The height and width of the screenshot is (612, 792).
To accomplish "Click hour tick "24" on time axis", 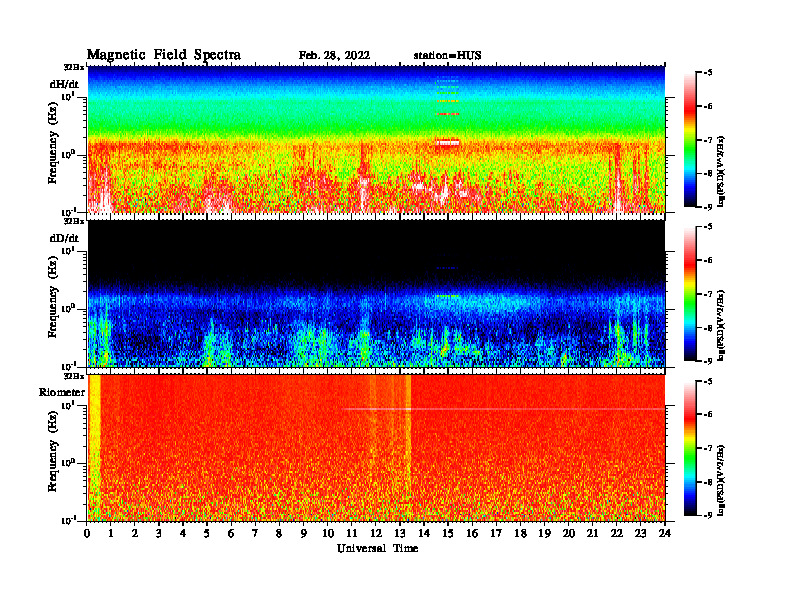I will (x=665, y=534).
